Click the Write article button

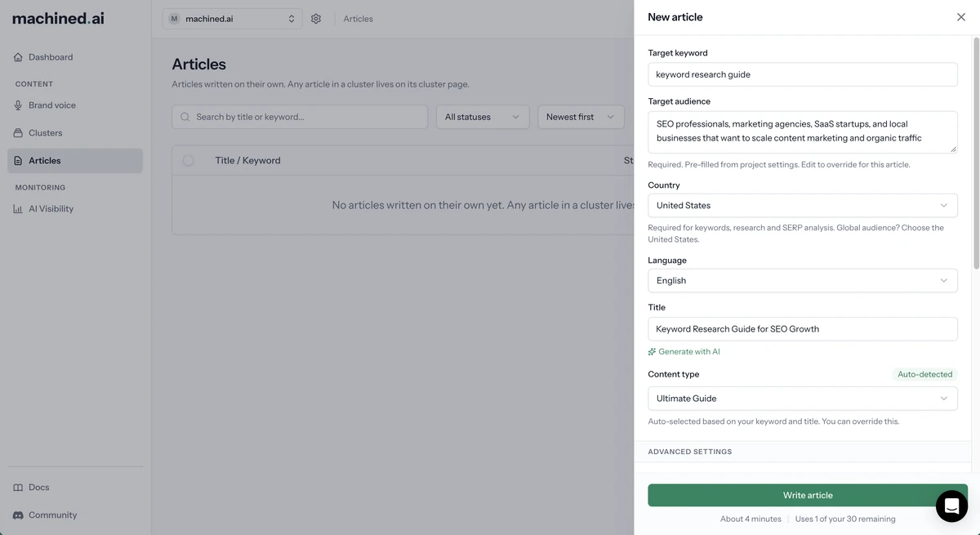tap(808, 496)
